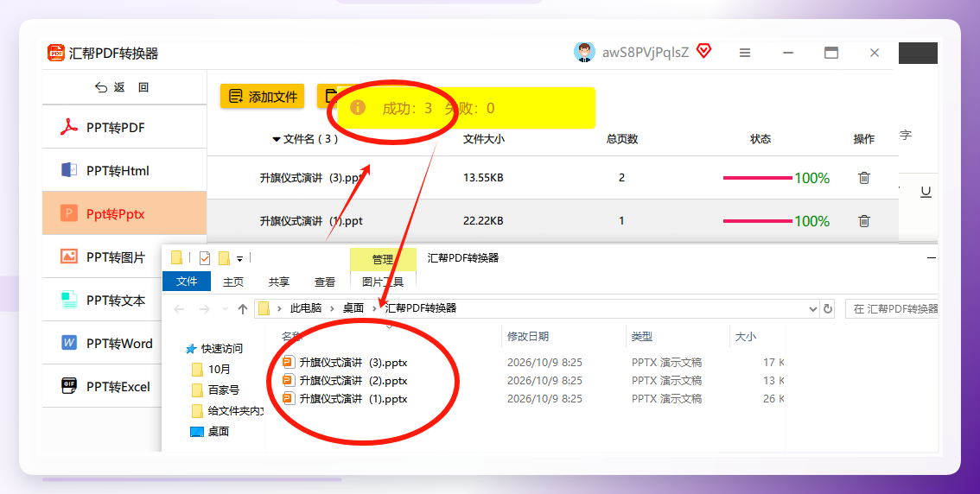
Task: Go back in Explorer navigation
Action: click(x=180, y=309)
